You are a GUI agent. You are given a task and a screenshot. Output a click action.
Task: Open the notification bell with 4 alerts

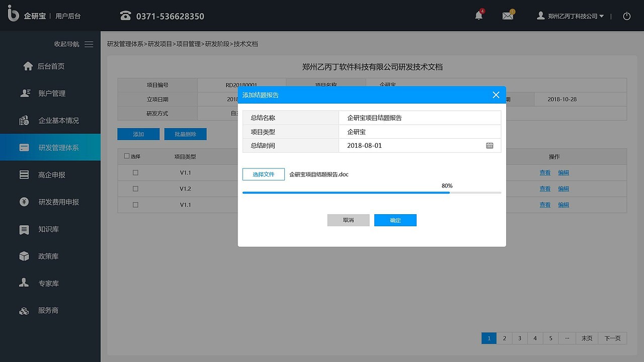pyautogui.click(x=478, y=16)
